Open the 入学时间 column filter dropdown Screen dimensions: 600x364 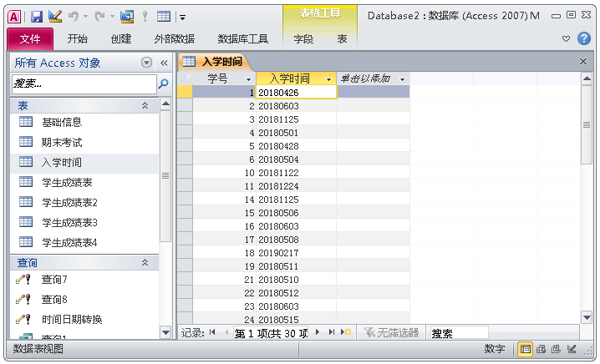328,79
